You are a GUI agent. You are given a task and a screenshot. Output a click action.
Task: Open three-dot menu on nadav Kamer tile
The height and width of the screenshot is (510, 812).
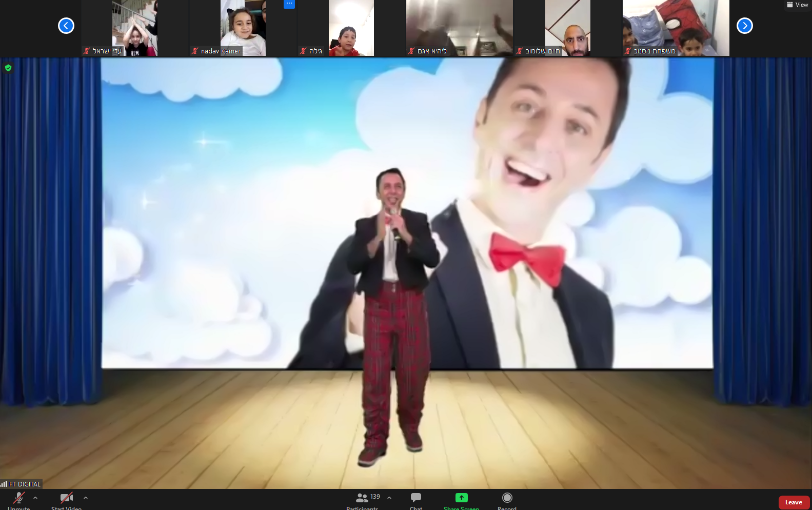(289, 4)
